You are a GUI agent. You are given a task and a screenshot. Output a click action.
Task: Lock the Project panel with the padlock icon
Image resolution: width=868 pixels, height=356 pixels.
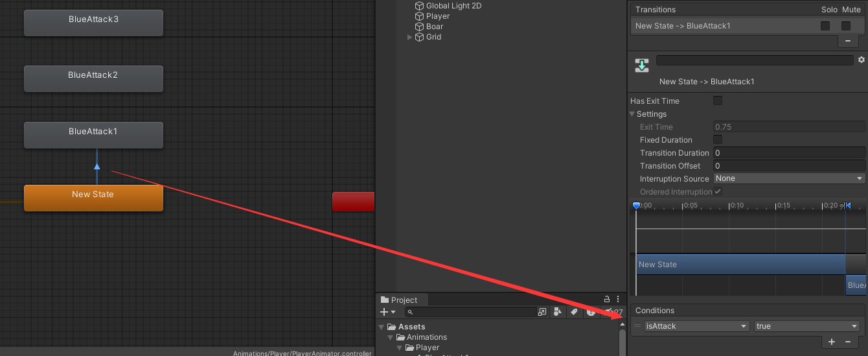tap(607, 300)
